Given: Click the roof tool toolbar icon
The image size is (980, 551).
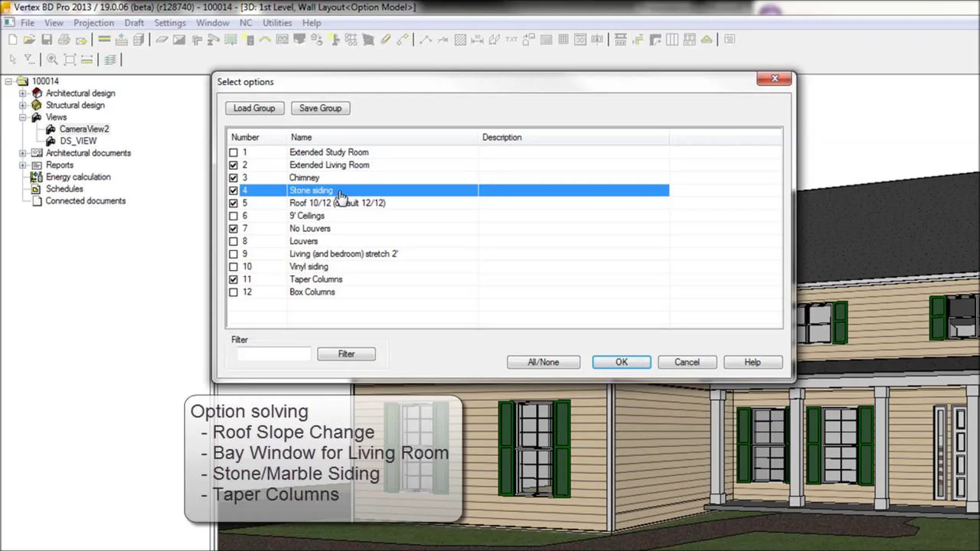Looking at the screenshot, I should click(x=264, y=39).
